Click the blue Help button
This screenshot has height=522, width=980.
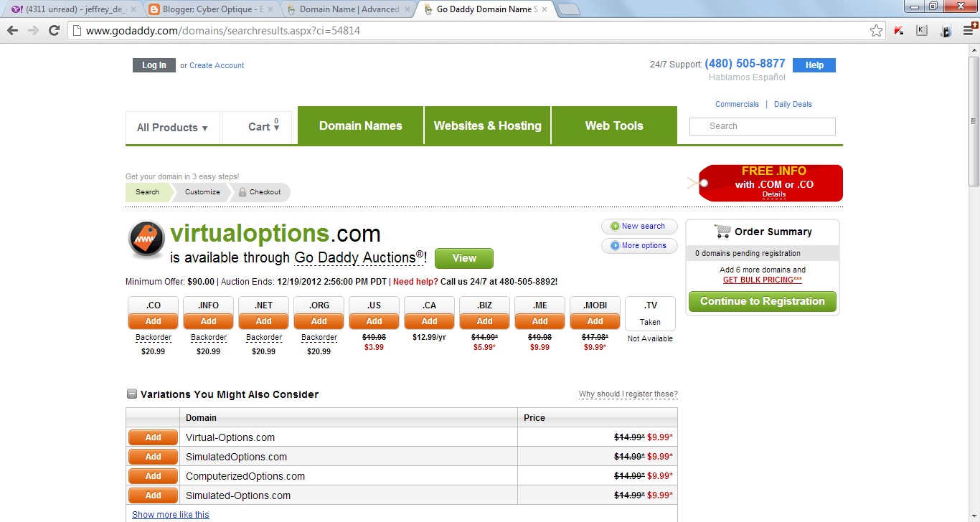coord(814,65)
